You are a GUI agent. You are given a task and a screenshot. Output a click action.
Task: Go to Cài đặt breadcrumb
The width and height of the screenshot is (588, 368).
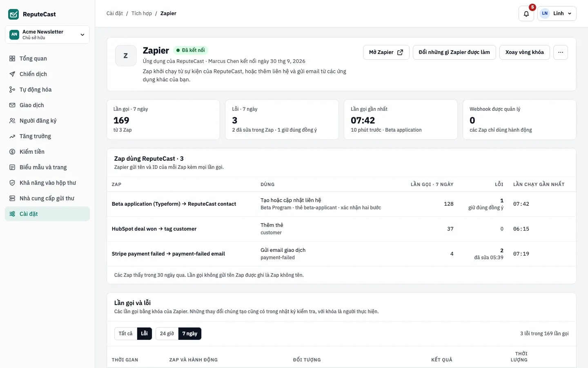coord(115,13)
